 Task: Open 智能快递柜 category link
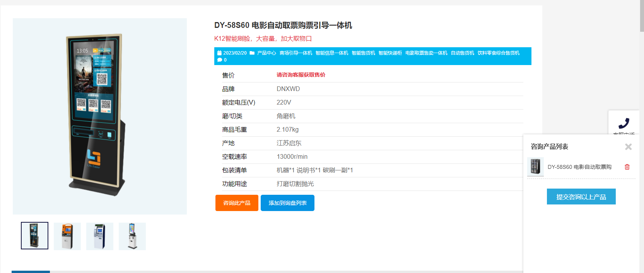click(390, 53)
